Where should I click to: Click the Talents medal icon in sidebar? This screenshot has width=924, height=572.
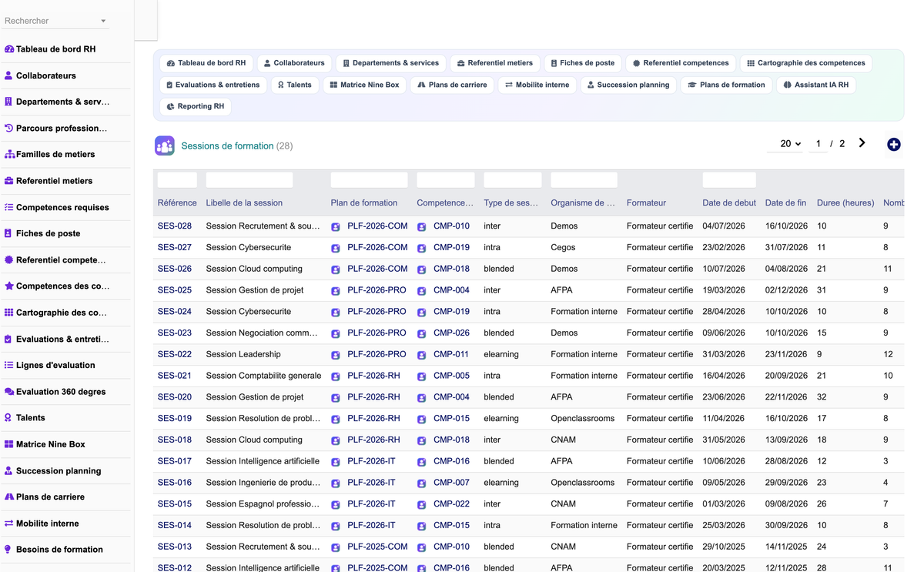click(9, 417)
